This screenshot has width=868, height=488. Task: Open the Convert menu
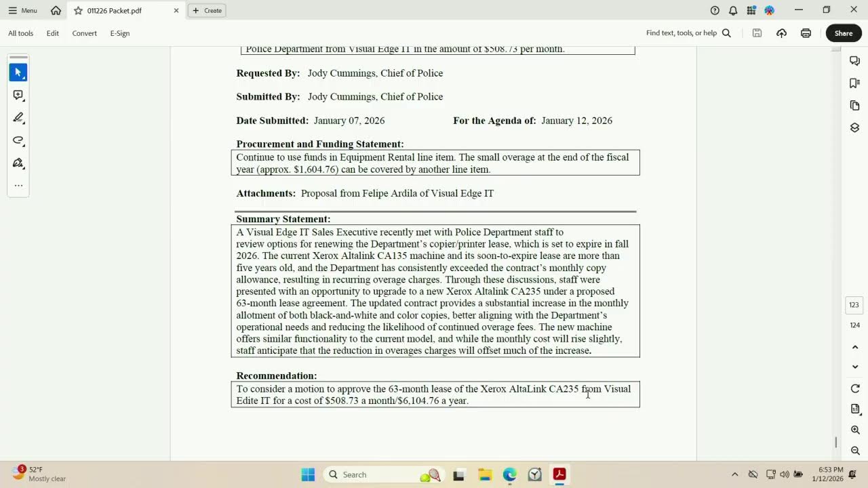85,33
